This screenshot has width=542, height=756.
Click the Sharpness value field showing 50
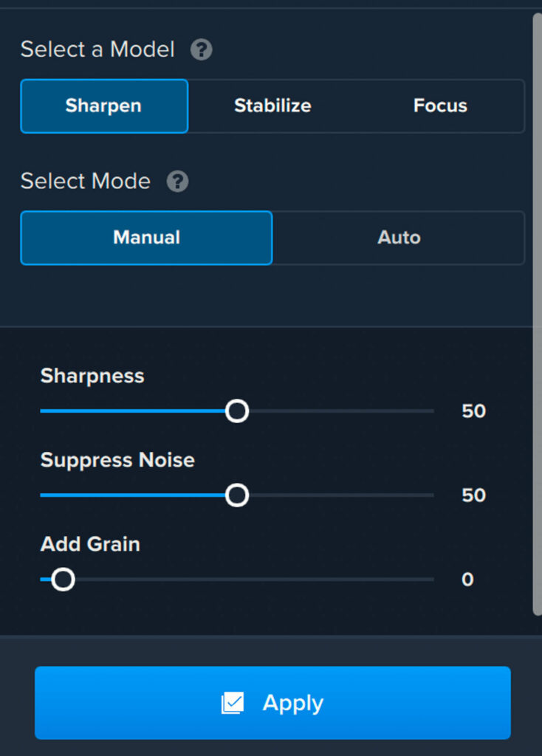(473, 411)
